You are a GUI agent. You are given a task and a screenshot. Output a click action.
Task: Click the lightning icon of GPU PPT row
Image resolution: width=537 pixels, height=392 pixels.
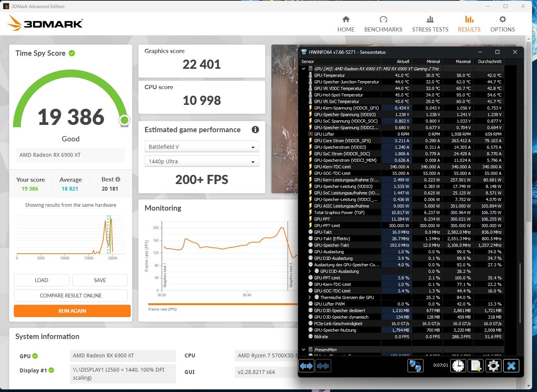311,219
